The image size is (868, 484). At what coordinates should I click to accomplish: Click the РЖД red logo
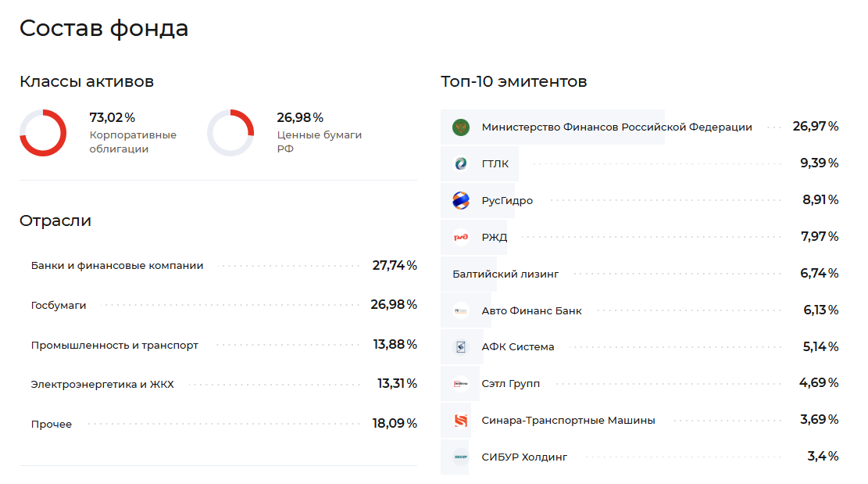click(x=461, y=237)
